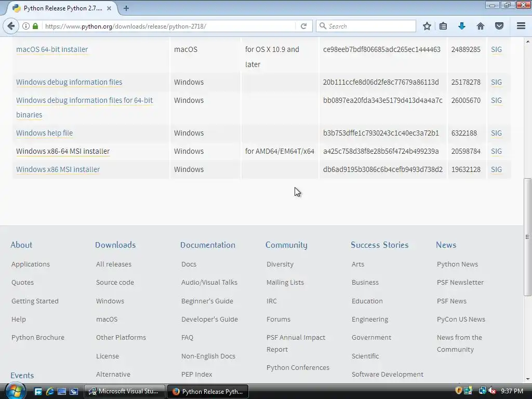
Task: Open the Other Platforms link
Action: [121, 337]
